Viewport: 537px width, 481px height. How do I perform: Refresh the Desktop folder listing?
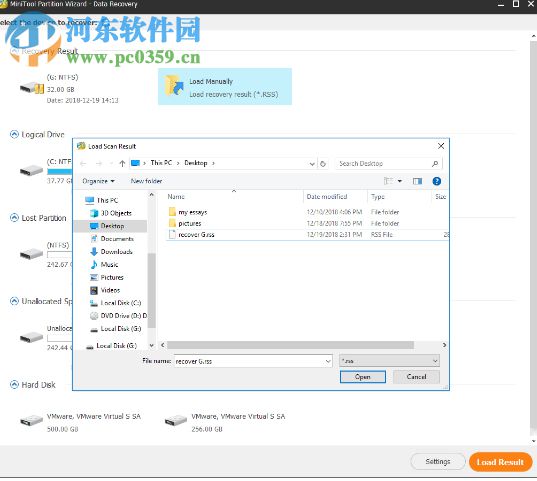[323, 164]
